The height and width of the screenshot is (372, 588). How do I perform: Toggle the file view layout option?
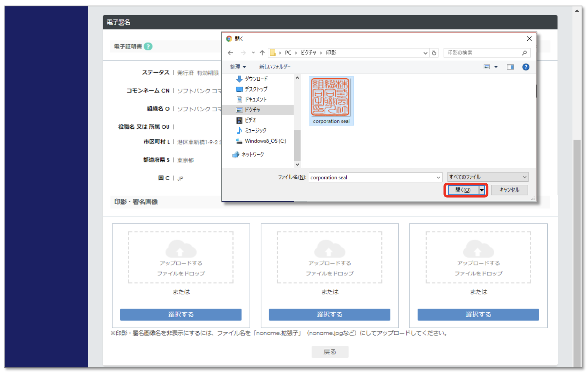click(x=487, y=67)
